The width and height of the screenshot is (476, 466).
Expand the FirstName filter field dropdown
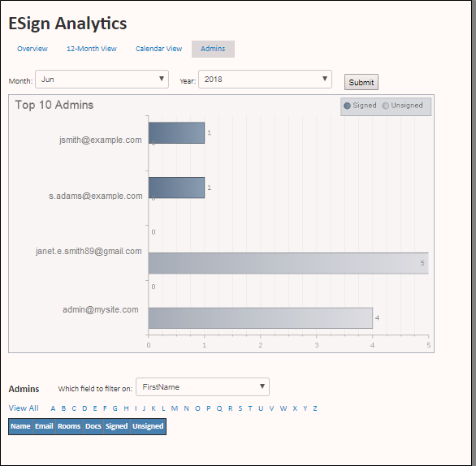202,386
